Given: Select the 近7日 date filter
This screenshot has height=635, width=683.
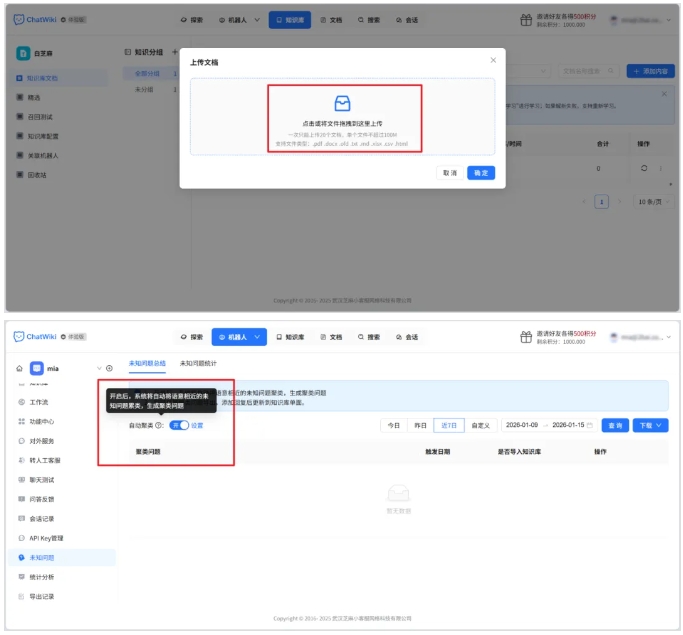Looking at the screenshot, I should (x=449, y=425).
